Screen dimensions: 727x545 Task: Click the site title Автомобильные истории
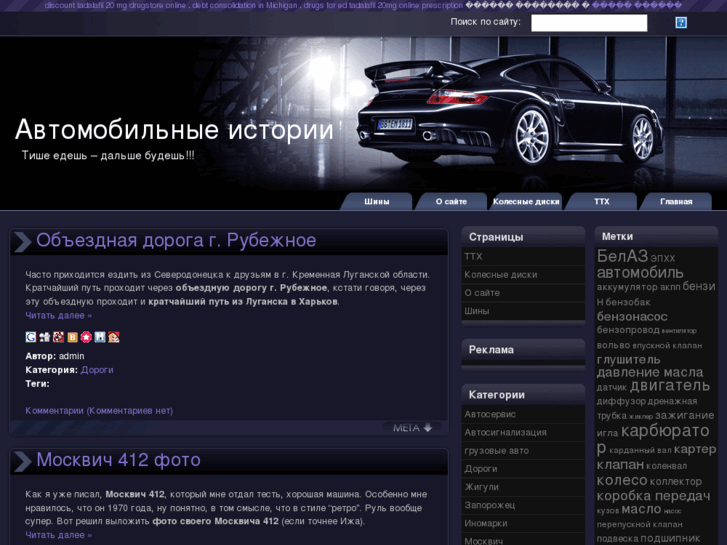coord(174,129)
